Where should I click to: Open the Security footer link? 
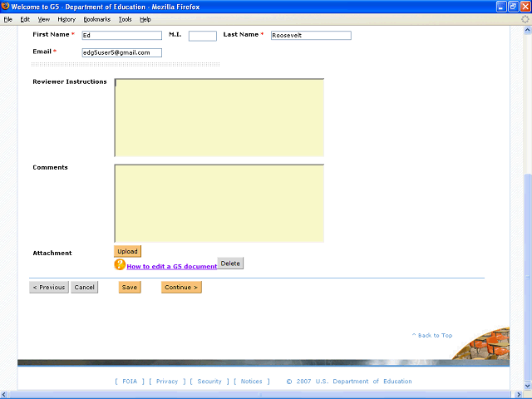(x=209, y=382)
